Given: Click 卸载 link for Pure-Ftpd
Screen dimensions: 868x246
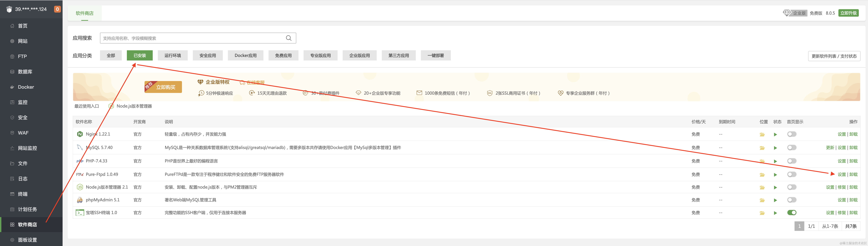Looking at the screenshot, I should pos(853,175).
